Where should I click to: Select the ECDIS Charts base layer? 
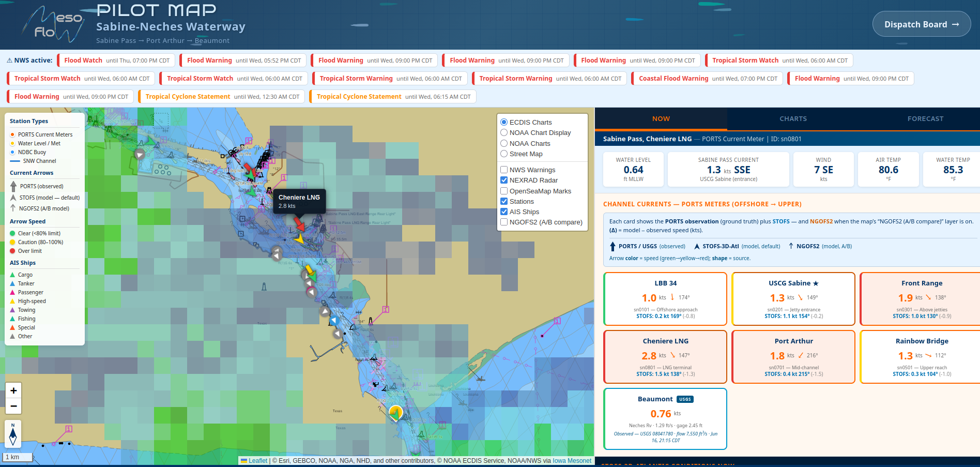[504, 122]
